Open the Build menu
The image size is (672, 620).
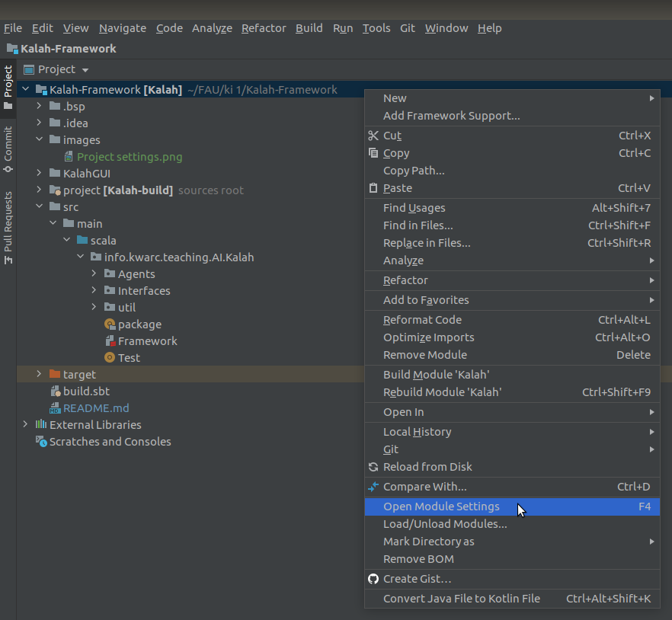(309, 28)
